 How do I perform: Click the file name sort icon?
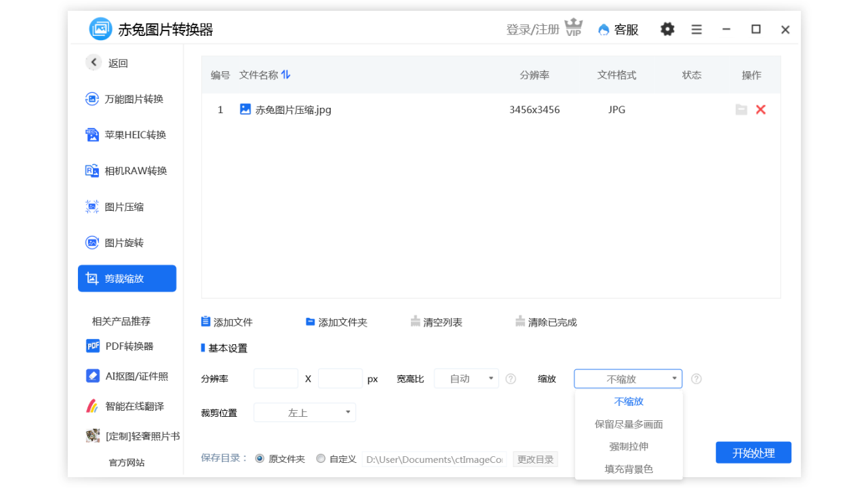pos(285,75)
